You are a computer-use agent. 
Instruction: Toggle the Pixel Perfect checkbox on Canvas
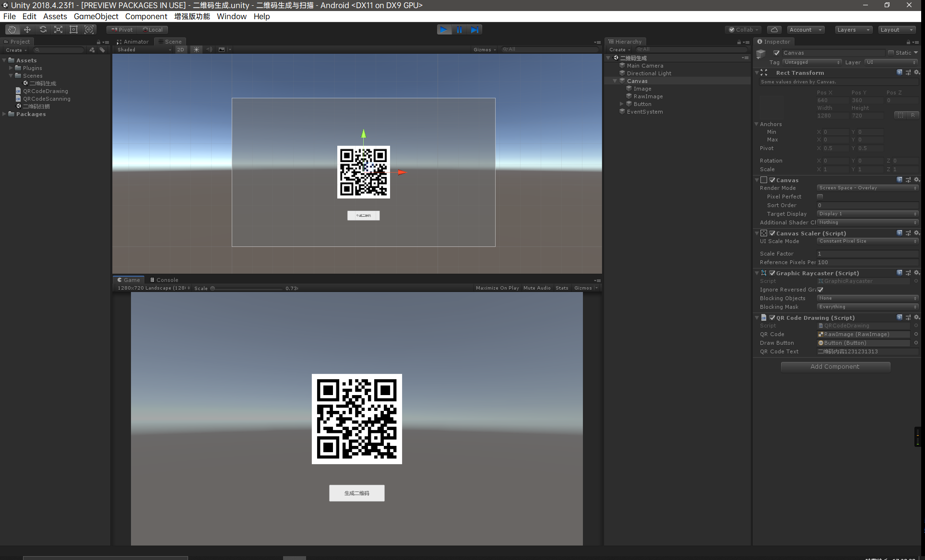click(820, 196)
